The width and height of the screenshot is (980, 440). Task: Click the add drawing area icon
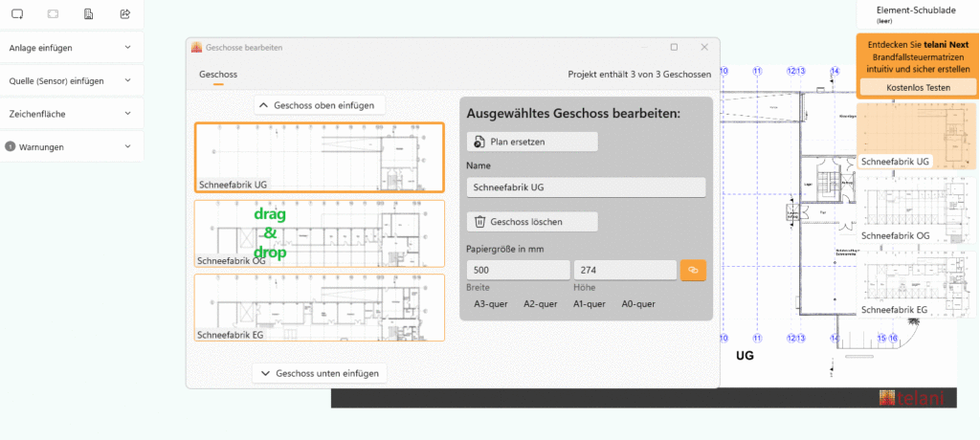(17, 14)
